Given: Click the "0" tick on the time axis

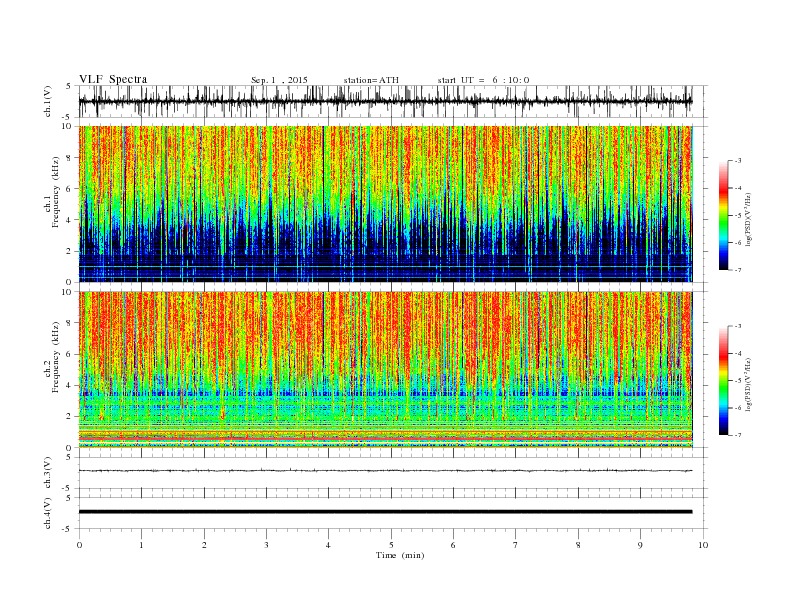Looking at the screenshot, I should pyautogui.click(x=79, y=545).
